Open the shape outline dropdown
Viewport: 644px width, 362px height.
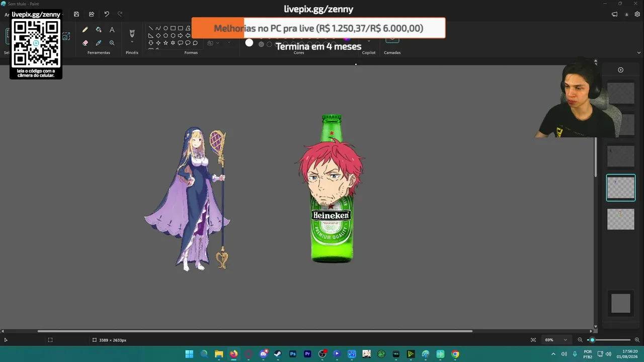217,43
